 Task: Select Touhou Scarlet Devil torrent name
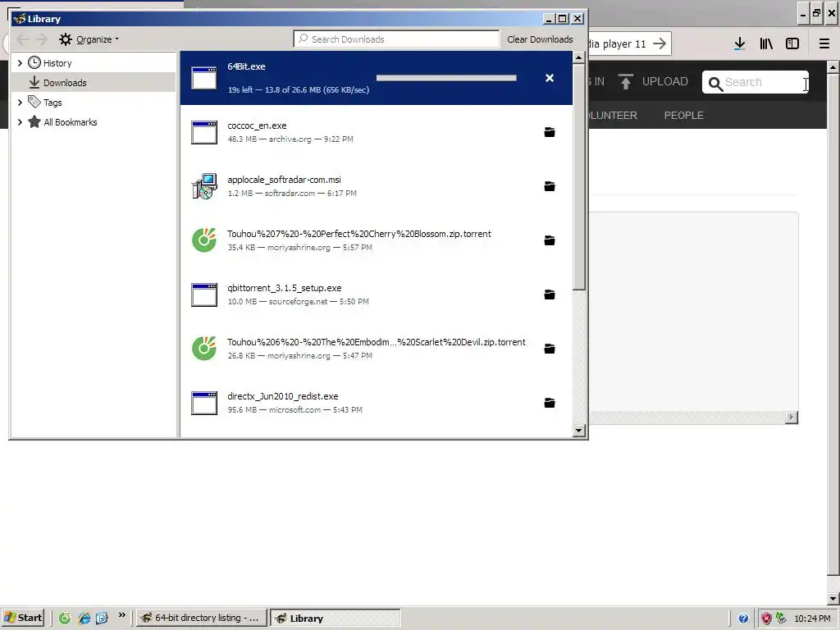(376, 342)
